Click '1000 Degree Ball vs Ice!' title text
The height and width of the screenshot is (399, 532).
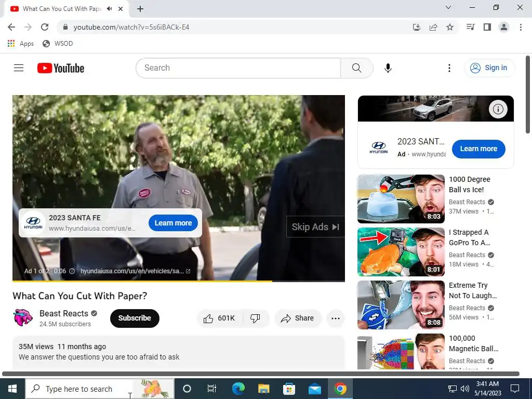tap(470, 184)
